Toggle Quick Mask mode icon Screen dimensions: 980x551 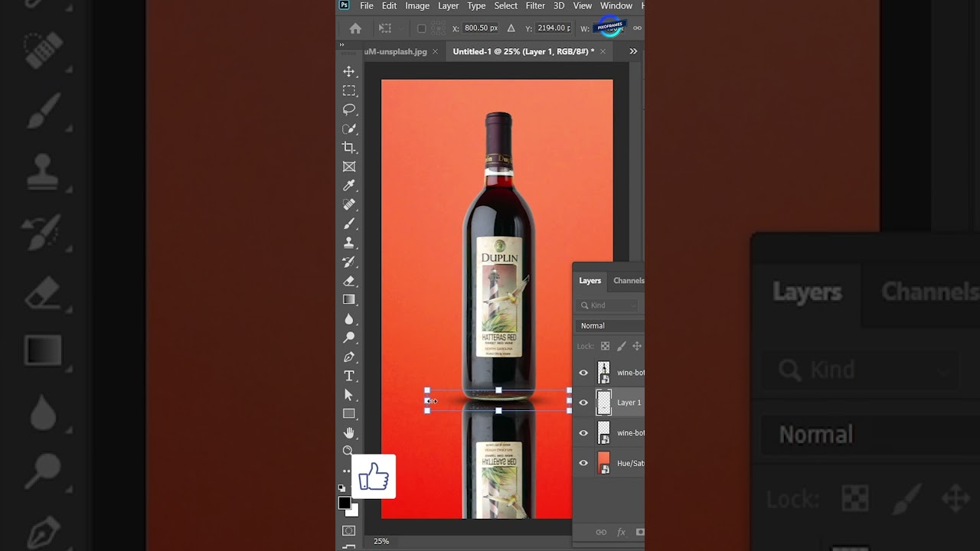349,530
